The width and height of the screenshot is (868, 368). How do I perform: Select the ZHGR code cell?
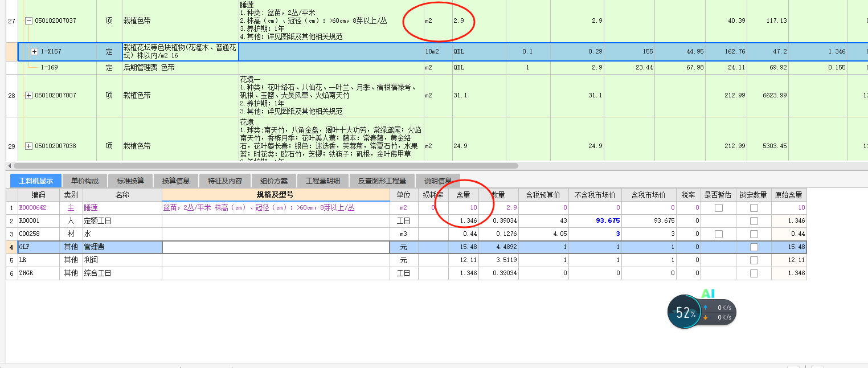coord(39,273)
